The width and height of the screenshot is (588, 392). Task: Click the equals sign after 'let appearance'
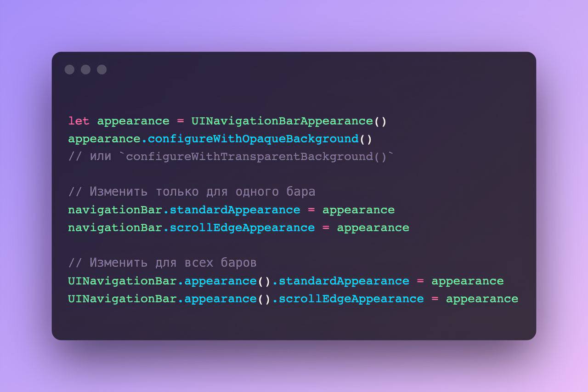pos(181,121)
